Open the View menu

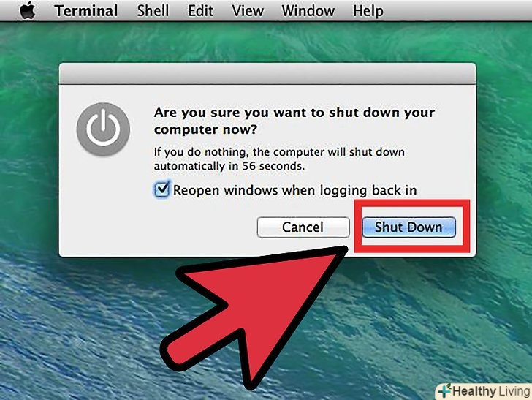248,10
